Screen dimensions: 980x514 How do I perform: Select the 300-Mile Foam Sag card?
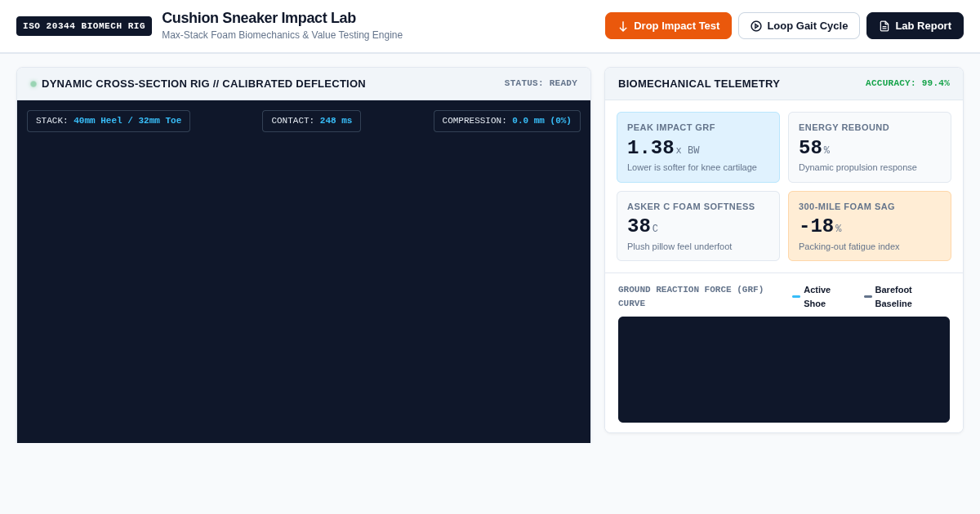(x=870, y=226)
